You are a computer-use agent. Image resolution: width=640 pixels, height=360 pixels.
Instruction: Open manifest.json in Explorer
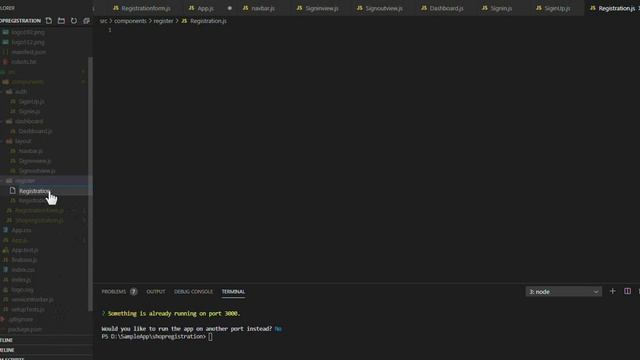(29, 52)
